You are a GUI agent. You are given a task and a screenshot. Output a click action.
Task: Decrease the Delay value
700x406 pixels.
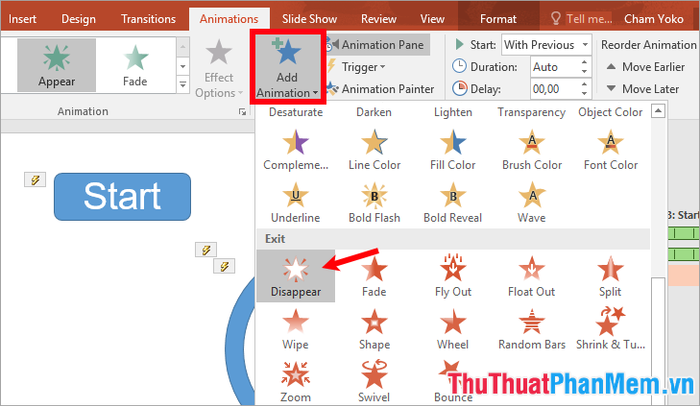pyautogui.click(x=584, y=93)
